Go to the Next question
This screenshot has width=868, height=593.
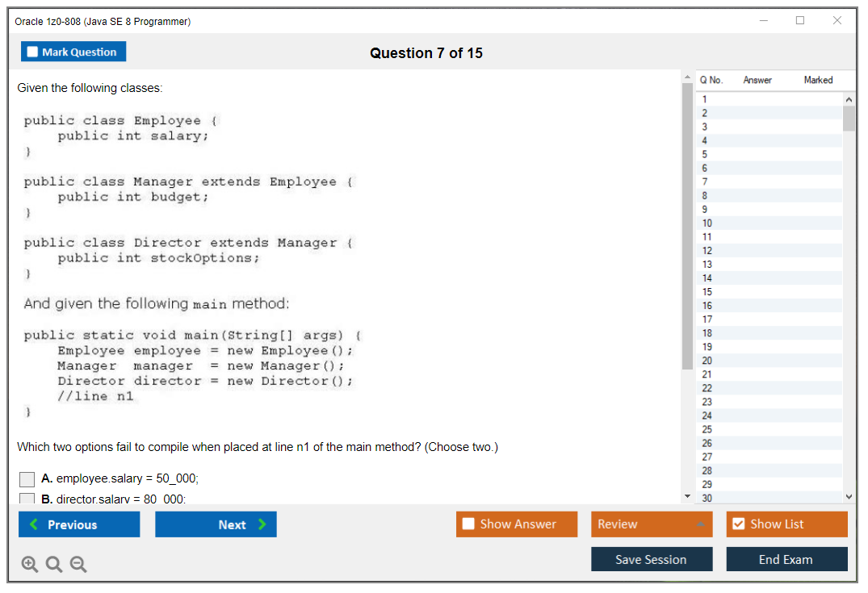click(x=216, y=524)
